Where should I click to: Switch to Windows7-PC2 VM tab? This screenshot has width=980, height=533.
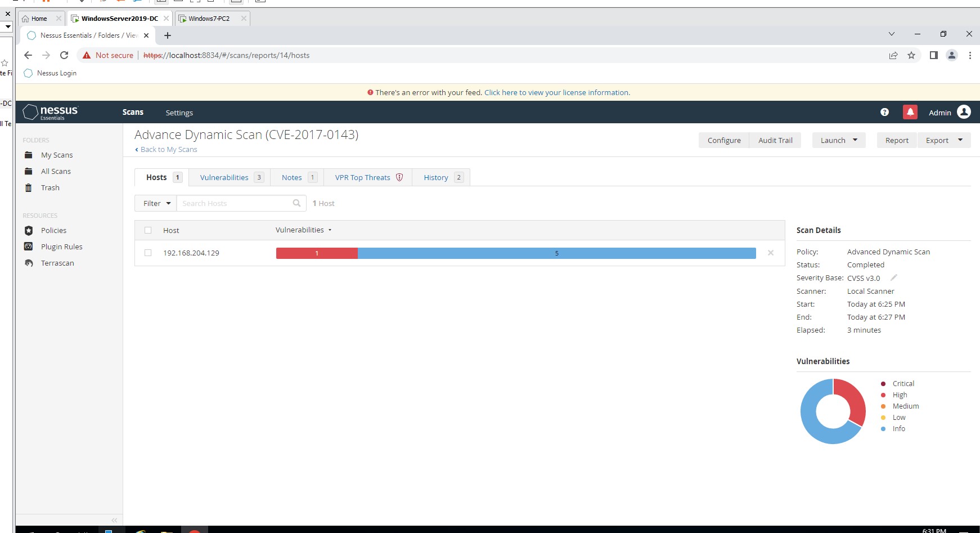click(x=212, y=19)
